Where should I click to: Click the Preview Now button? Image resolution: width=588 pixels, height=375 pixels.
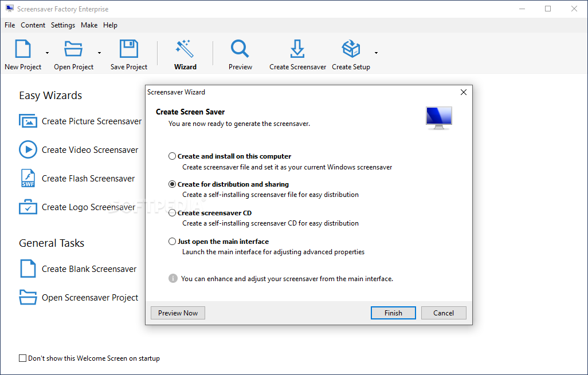pyautogui.click(x=178, y=313)
